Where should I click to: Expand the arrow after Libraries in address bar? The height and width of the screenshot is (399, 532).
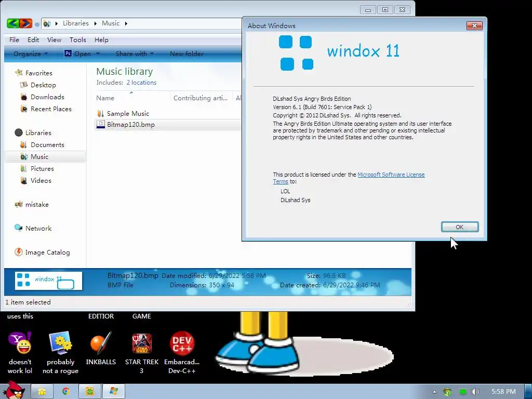pos(96,23)
